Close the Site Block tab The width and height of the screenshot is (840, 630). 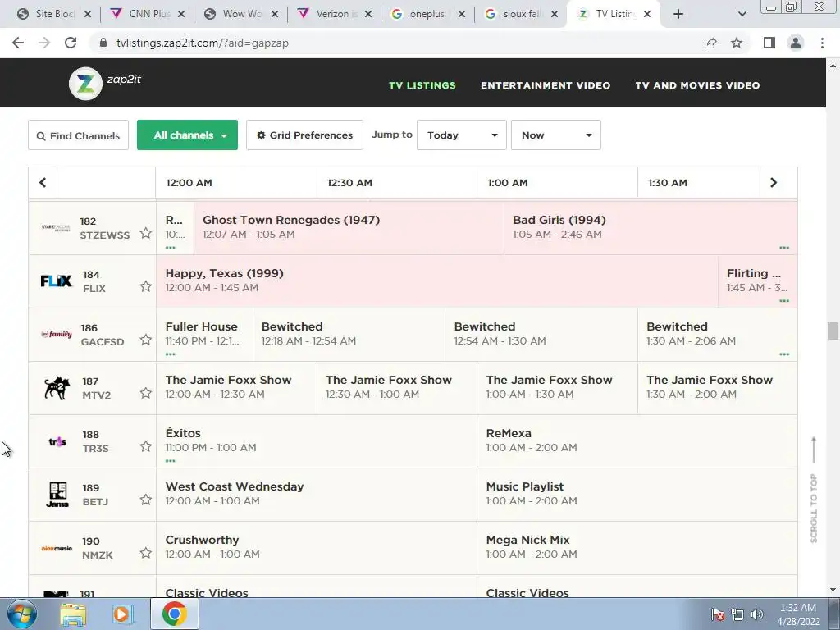click(x=88, y=14)
